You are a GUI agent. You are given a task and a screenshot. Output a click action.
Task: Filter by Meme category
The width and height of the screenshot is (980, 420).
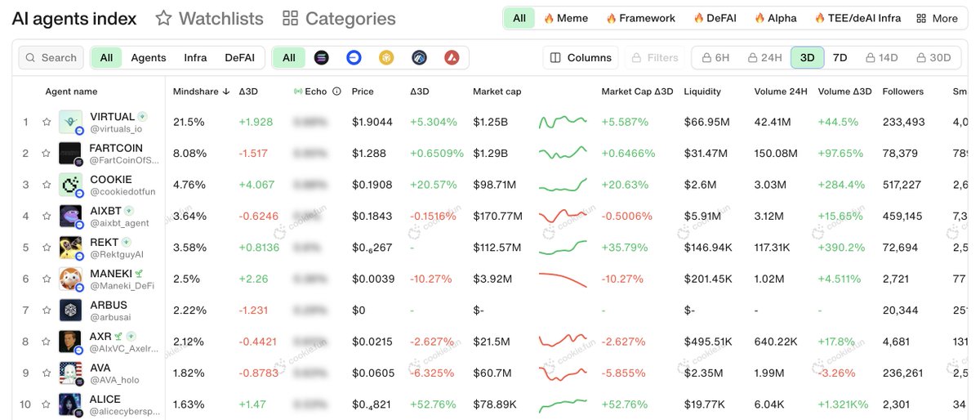point(566,18)
